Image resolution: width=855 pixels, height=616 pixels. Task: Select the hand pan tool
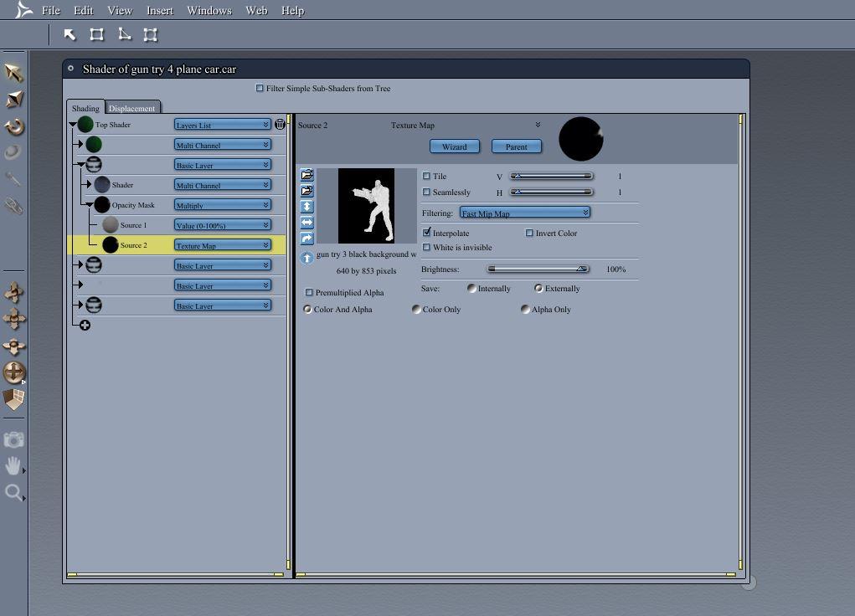13,466
